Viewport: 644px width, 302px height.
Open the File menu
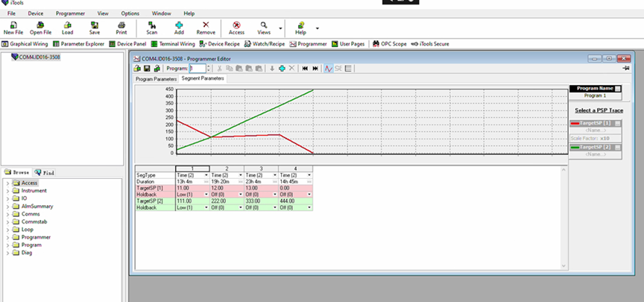coord(11,13)
